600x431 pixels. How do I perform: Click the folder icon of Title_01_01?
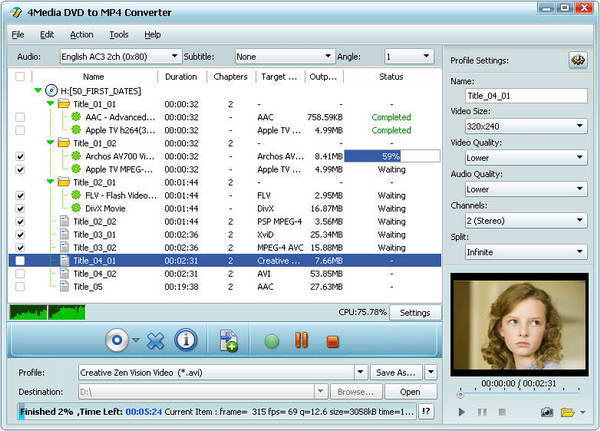tap(64, 104)
